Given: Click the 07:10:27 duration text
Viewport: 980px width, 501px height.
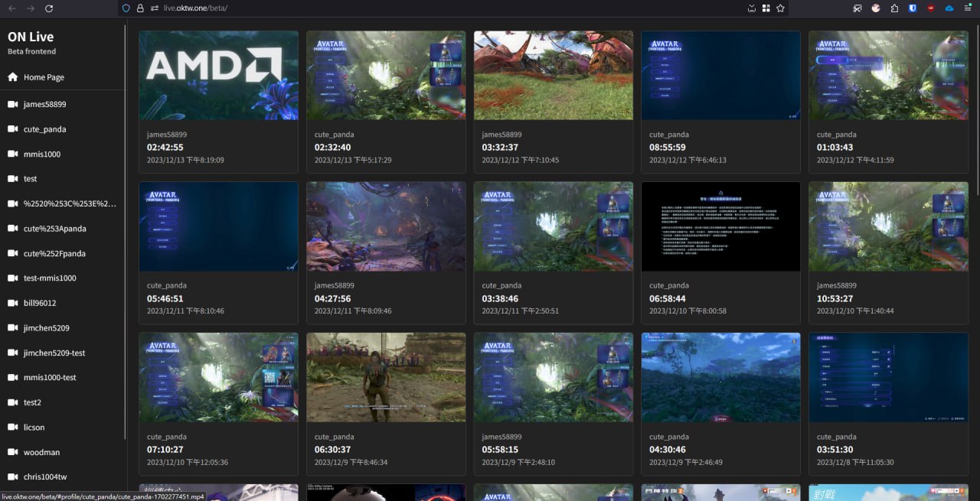Looking at the screenshot, I should (x=165, y=450).
